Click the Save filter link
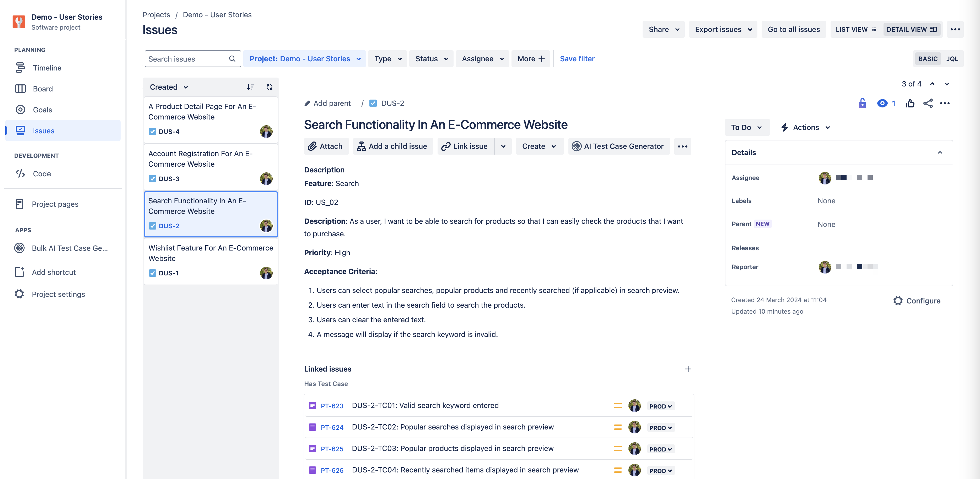 pos(577,58)
